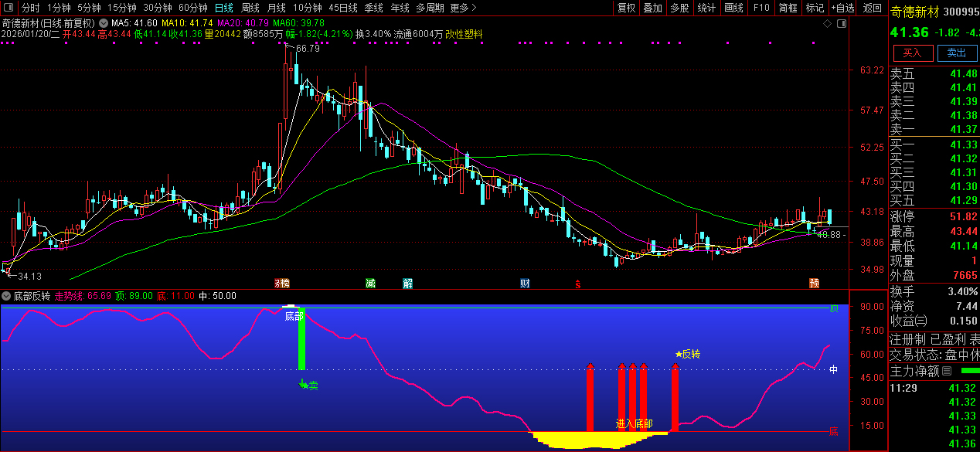Expand the 奇德新材 main chart indicator dropdown

pos(104,23)
